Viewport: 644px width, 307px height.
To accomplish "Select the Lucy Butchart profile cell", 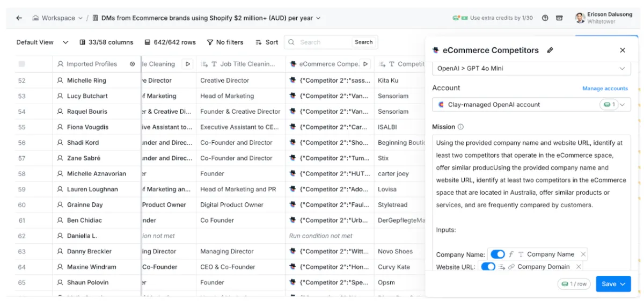I will coord(97,96).
